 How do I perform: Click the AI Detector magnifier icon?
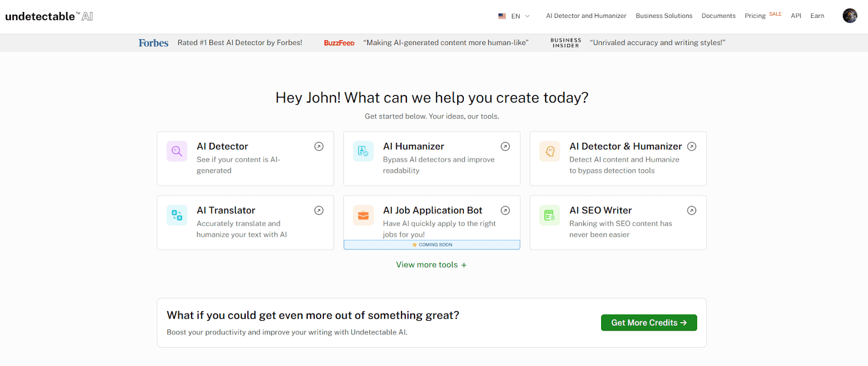coord(177,152)
